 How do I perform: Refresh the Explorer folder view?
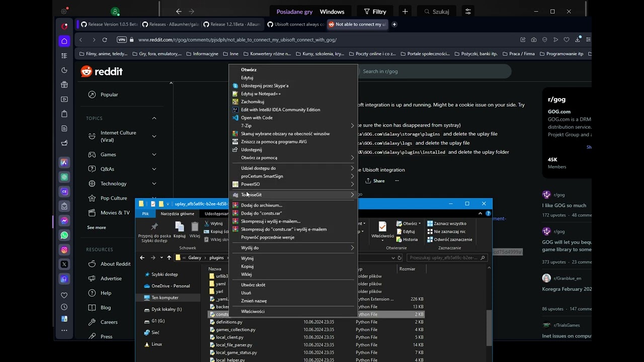pyautogui.click(x=399, y=258)
